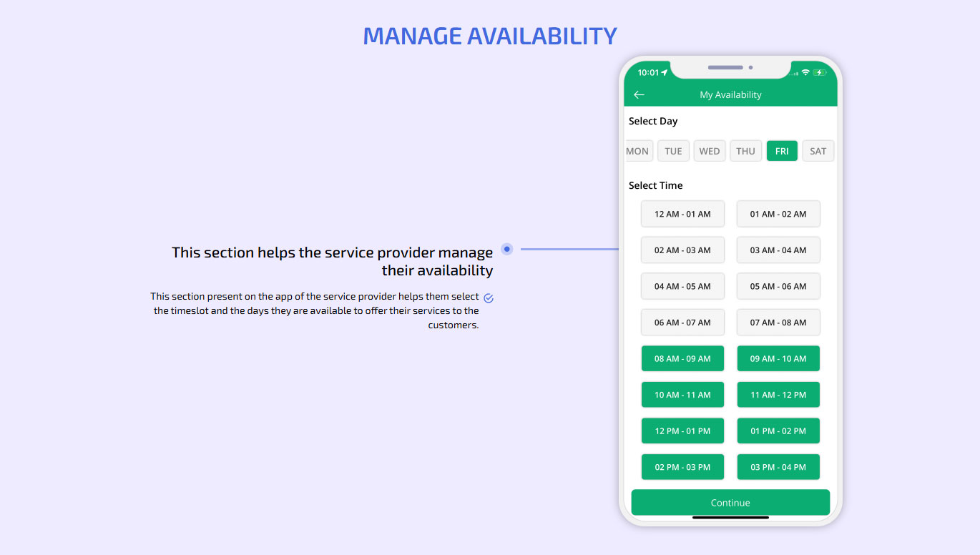Enable the 05 AM - 06 AM timeslot
This screenshot has width=980, height=555.
[x=778, y=286]
